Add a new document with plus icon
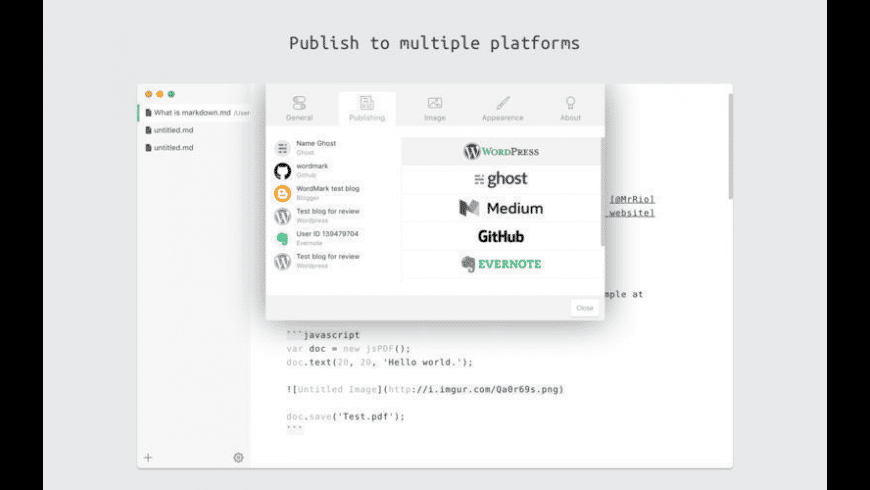The width and height of the screenshot is (870, 490). tap(148, 458)
